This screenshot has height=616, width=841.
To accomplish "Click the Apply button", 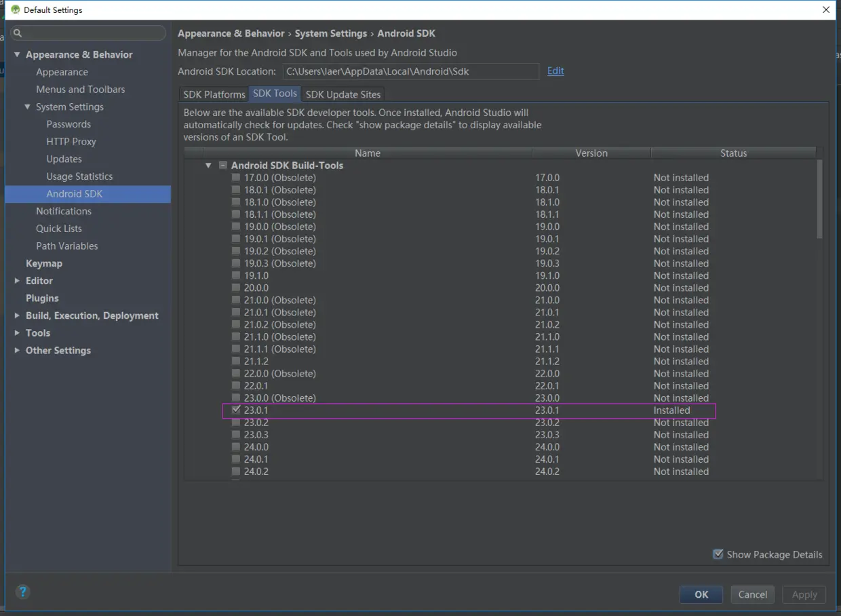I will tap(804, 594).
